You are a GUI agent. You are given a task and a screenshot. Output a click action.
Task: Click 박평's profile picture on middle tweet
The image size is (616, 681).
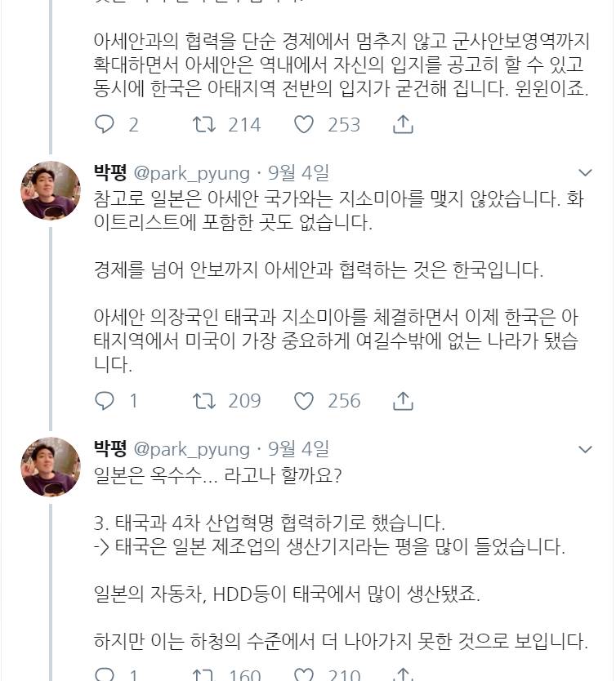51,190
